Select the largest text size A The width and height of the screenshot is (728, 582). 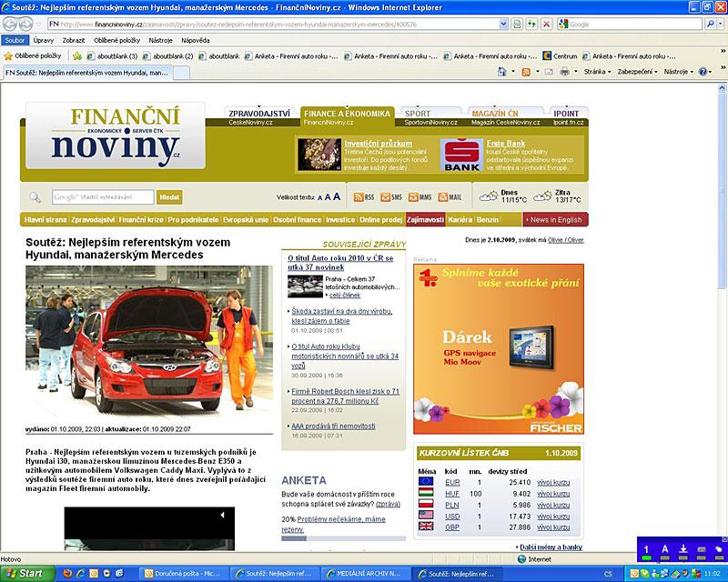337,196
